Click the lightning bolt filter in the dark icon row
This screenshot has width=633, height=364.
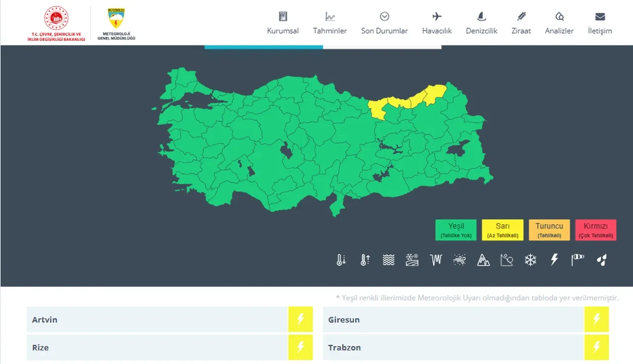click(554, 260)
